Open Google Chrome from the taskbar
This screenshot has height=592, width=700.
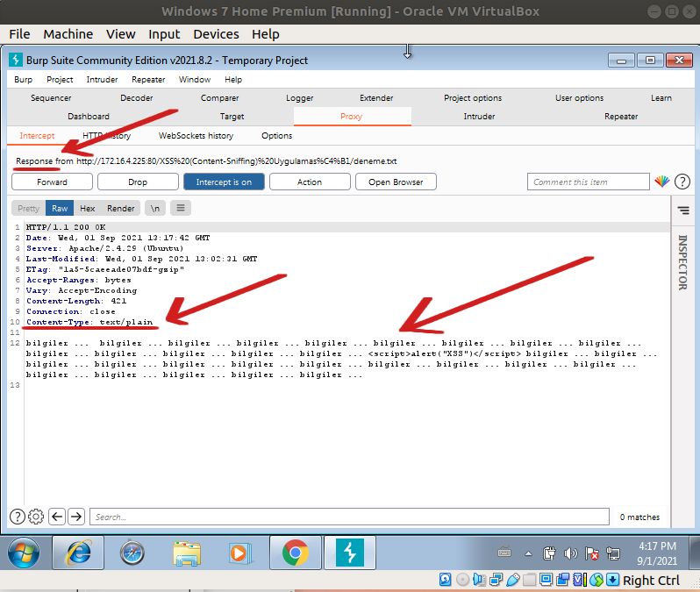[x=295, y=553]
